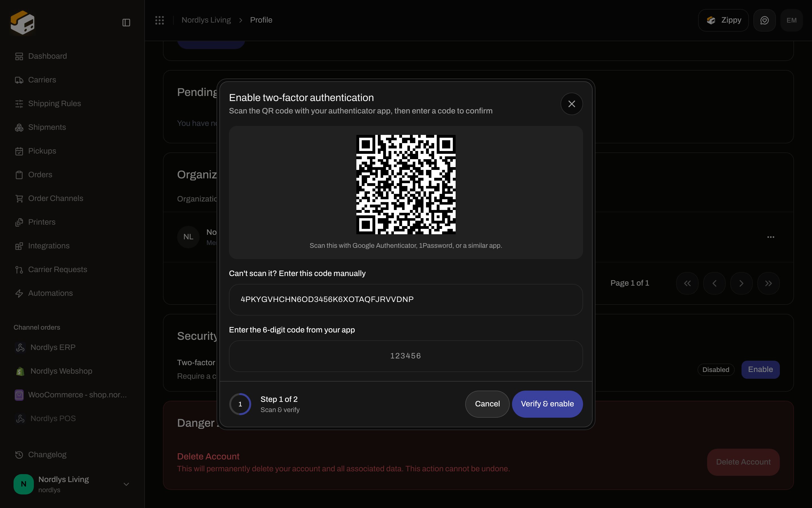Click the red "Delete Account" heading

208,456
